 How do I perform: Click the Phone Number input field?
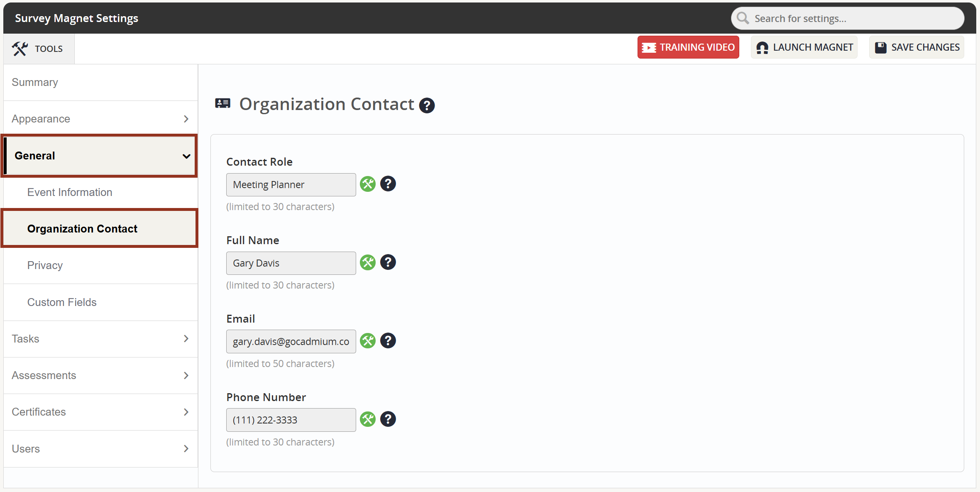click(291, 420)
